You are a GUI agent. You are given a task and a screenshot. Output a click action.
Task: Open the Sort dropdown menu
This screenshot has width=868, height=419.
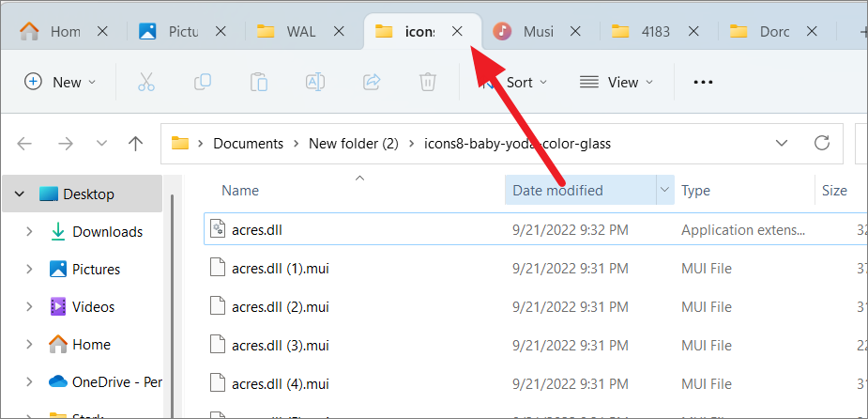click(513, 82)
